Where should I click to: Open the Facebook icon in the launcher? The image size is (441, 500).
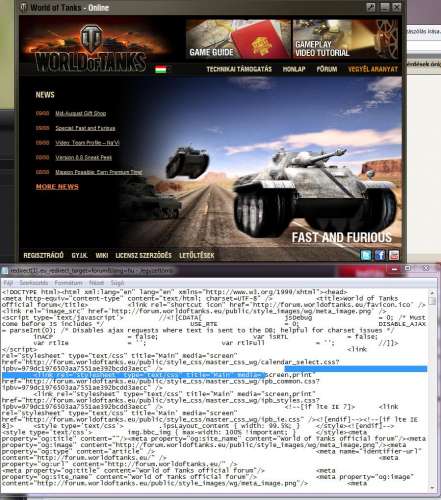380,255
